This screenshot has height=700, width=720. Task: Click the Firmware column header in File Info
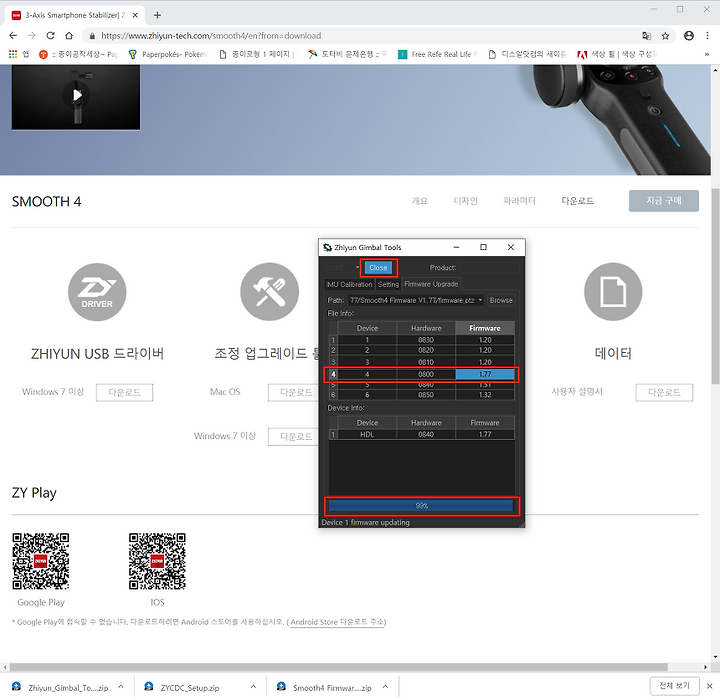(485, 328)
